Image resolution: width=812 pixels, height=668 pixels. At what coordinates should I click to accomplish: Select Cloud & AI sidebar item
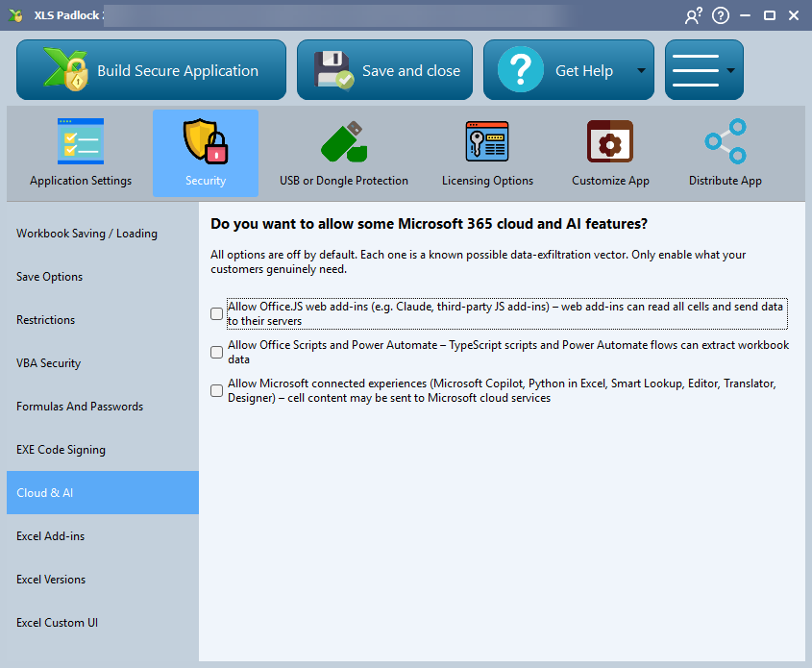(x=103, y=492)
